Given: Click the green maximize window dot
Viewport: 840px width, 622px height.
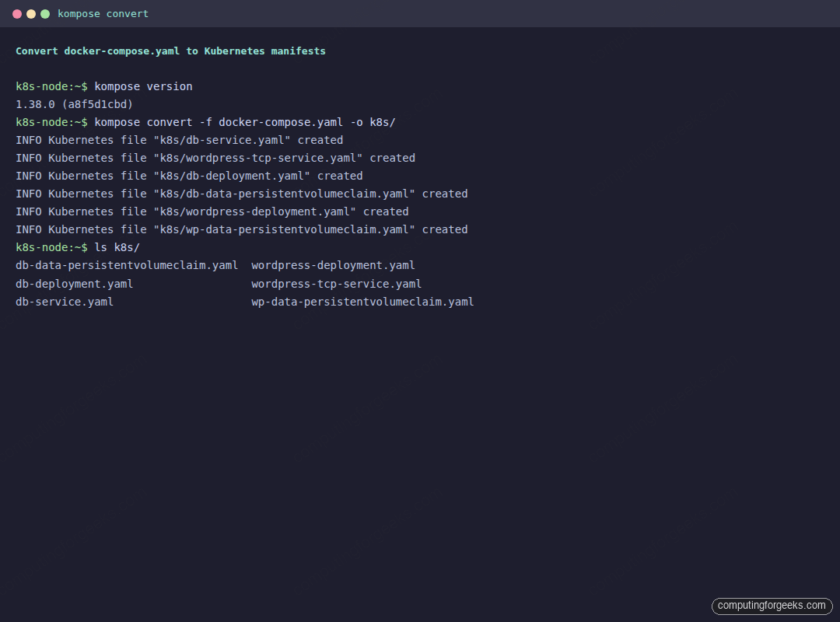Looking at the screenshot, I should (x=46, y=14).
